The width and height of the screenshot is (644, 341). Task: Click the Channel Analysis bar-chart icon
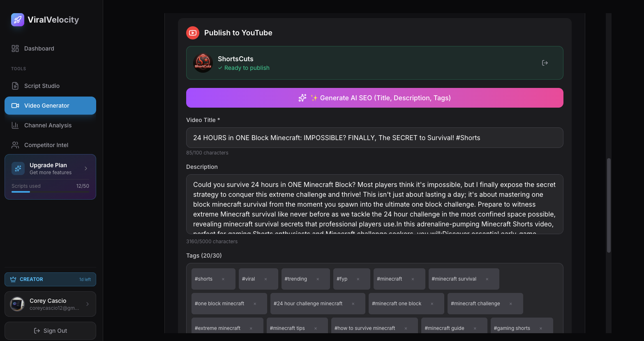point(15,125)
